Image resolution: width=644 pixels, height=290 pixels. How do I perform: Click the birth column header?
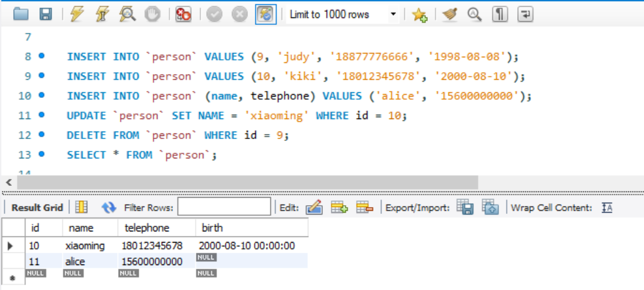pos(252,228)
